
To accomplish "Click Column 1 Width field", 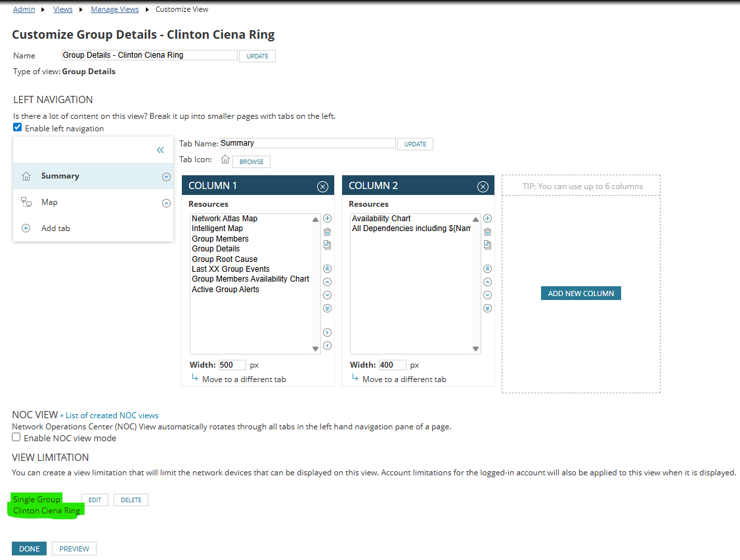I will click(232, 365).
